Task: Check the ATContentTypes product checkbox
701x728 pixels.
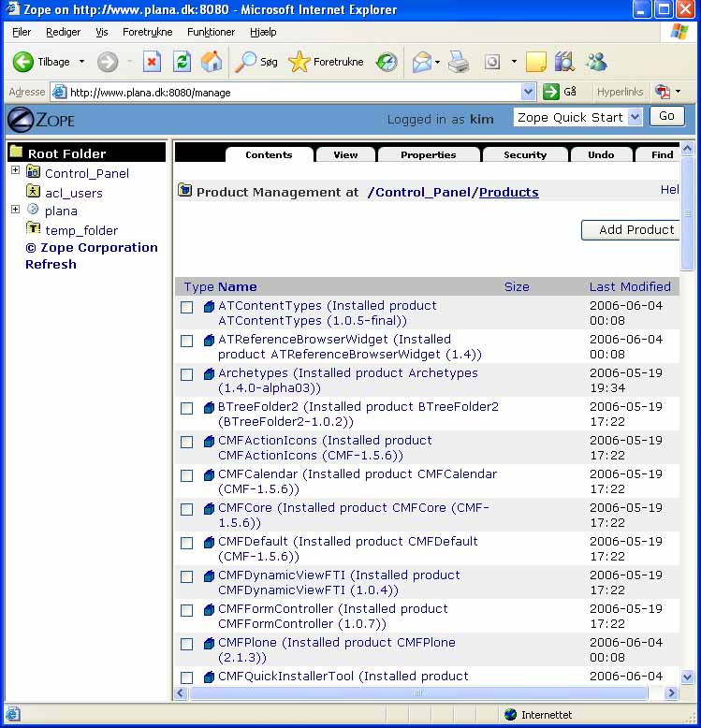Action: click(187, 307)
